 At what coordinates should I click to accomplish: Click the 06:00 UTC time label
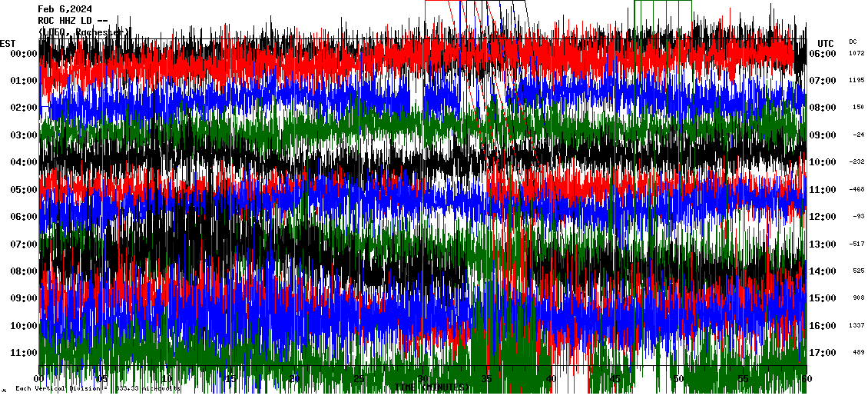click(x=823, y=54)
